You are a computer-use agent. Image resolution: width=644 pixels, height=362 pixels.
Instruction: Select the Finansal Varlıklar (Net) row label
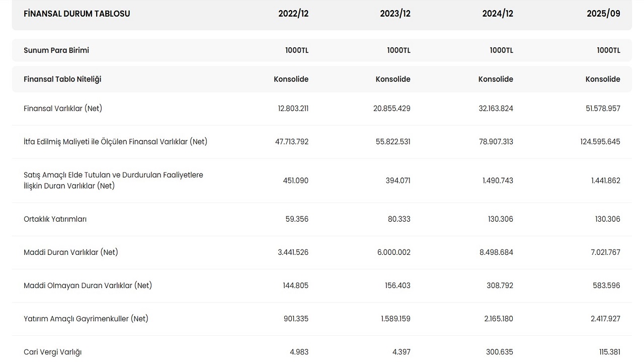pos(63,108)
